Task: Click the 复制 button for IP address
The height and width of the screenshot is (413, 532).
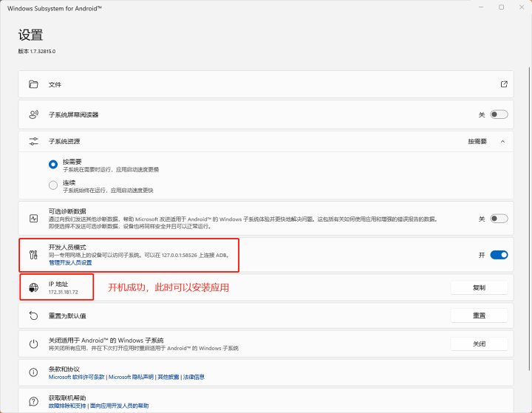Action: pos(479,288)
